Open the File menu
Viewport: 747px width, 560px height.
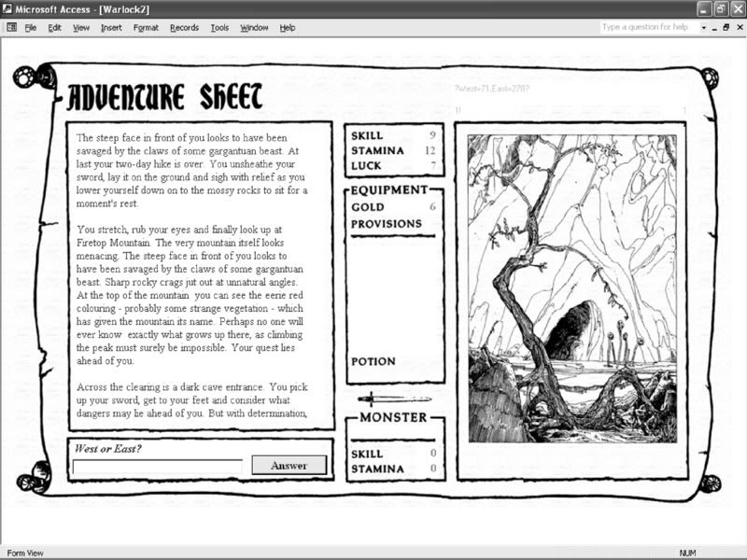[31, 28]
